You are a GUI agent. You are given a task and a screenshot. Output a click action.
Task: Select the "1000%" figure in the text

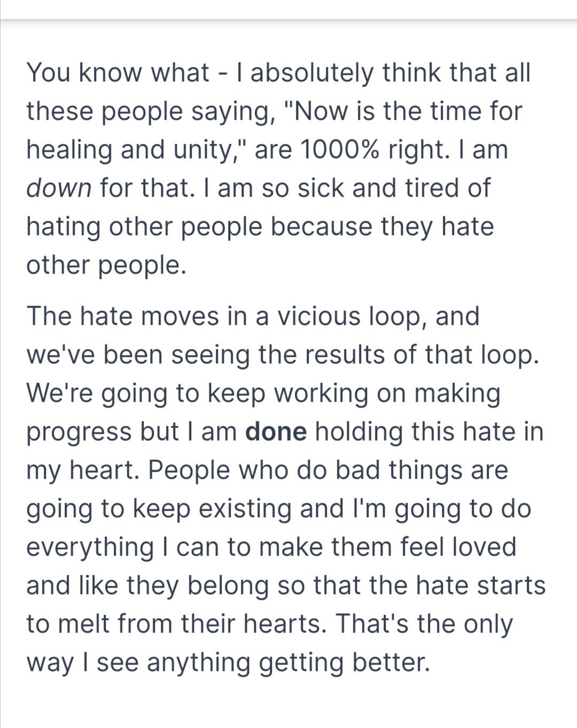tap(340, 150)
